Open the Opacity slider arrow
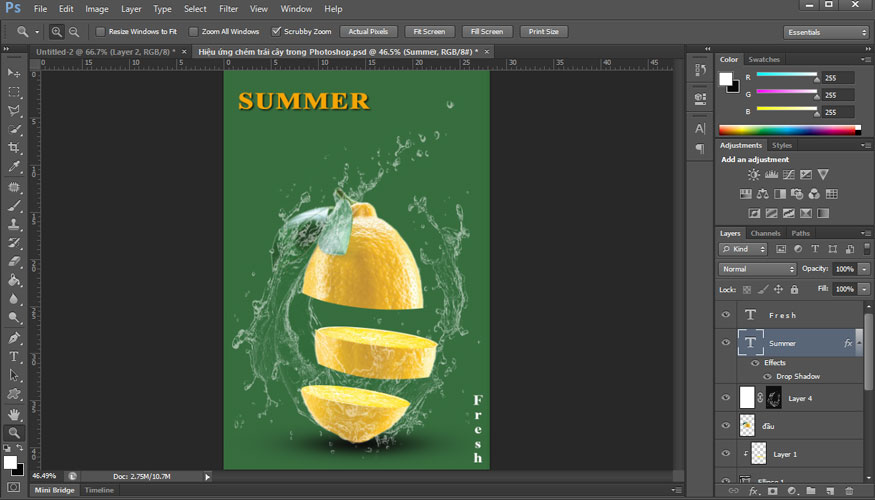Image resolution: width=875 pixels, height=500 pixels. (x=864, y=269)
